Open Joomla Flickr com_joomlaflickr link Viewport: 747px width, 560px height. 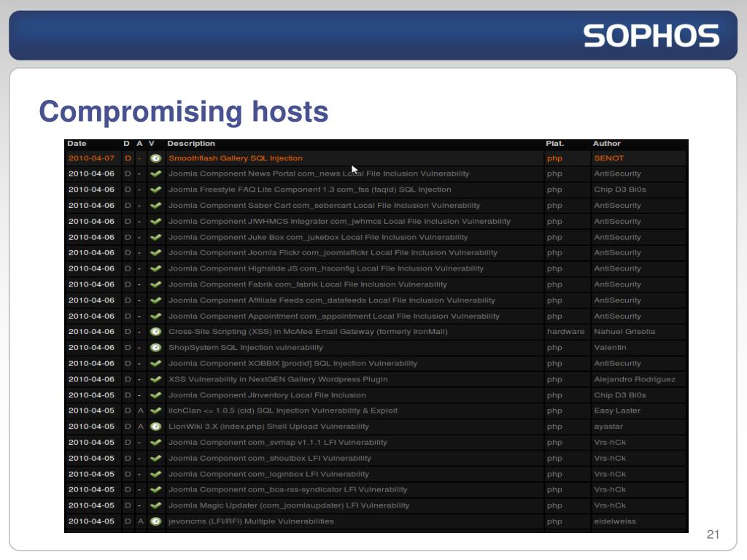(333, 253)
